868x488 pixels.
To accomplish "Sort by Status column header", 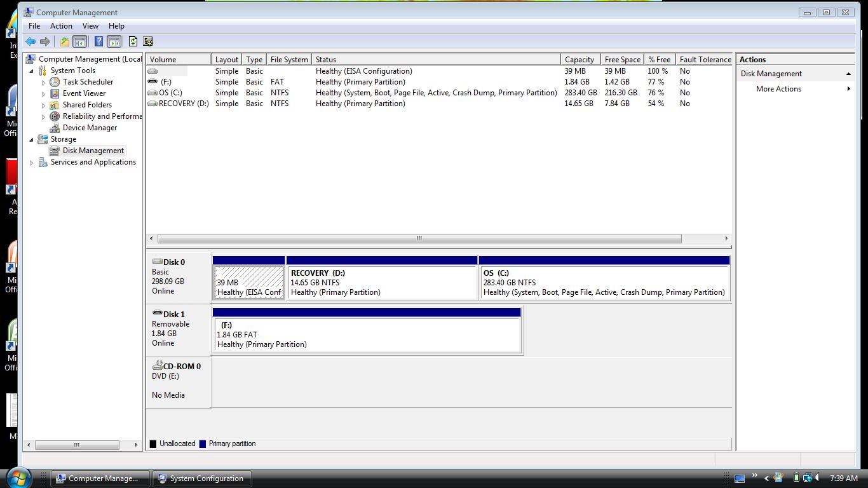I will click(436, 59).
